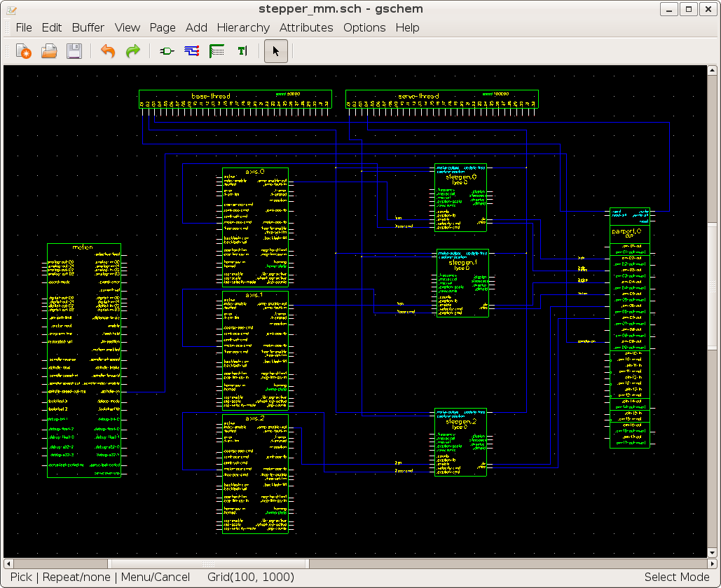Save the schematic using the floppy icon
Image resolution: width=721 pixels, height=588 pixels.
[x=74, y=51]
